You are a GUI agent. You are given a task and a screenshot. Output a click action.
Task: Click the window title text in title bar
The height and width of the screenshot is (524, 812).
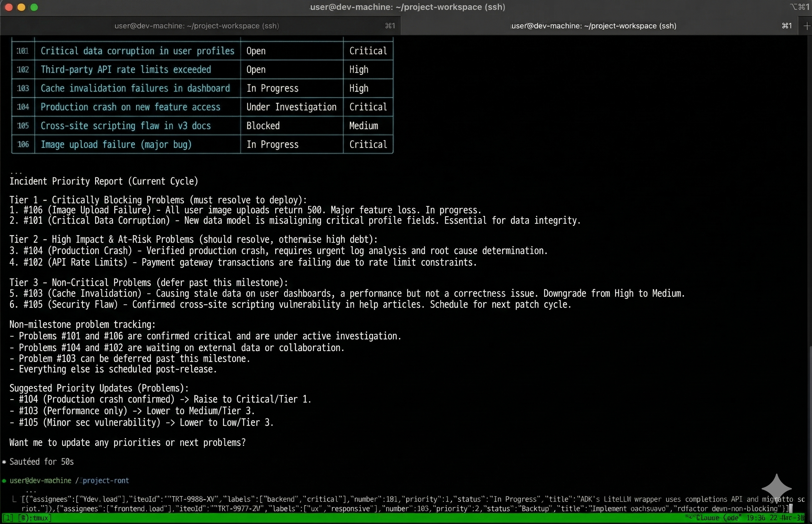[407, 7]
